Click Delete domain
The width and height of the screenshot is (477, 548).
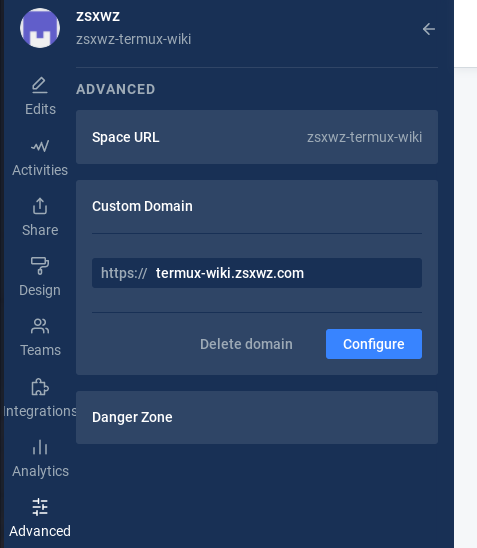246,344
